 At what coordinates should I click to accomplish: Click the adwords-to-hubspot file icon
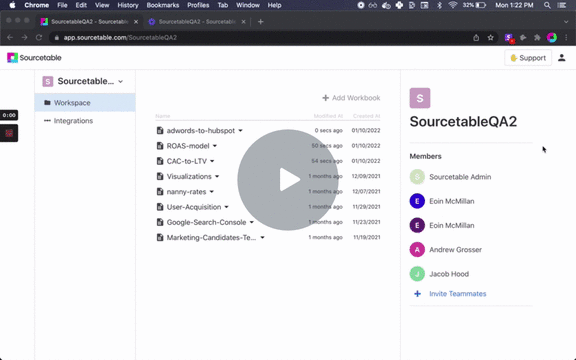coord(160,130)
